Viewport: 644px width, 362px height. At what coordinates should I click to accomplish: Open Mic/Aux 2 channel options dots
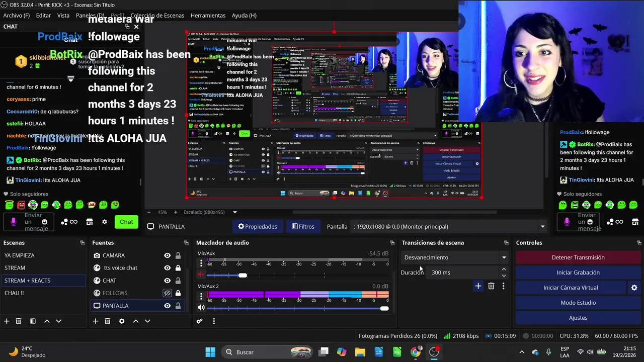coord(201,296)
